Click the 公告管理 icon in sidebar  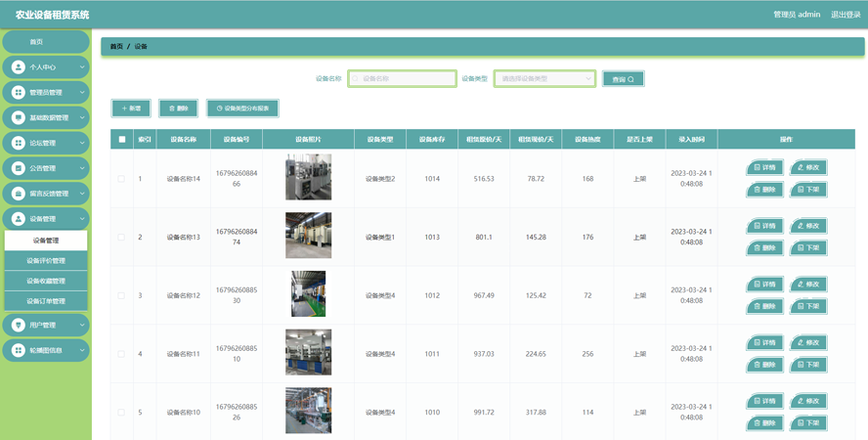point(19,168)
